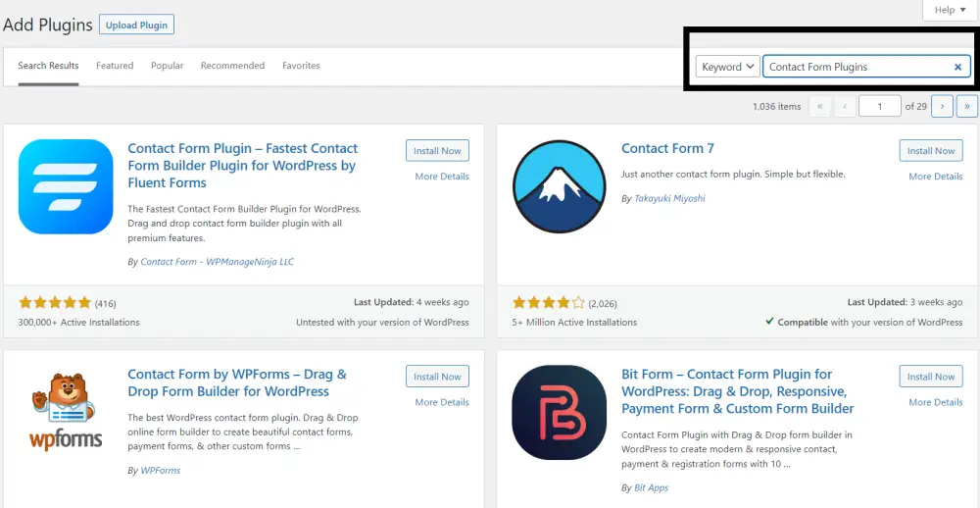
Task: View More Details for Bit Form
Action: tap(936, 402)
